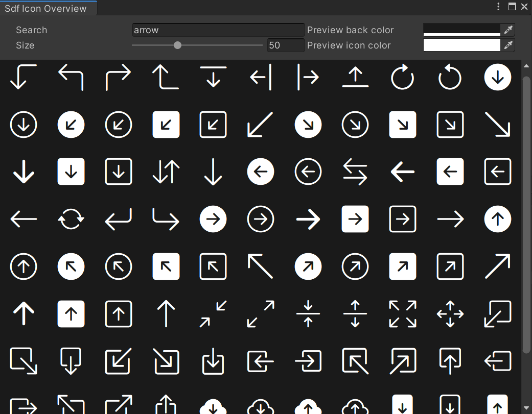Image resolution: width=532 pixels, height=414 pixels.
Task: Choose the four-way move arrows icon
Action: pos(450,314)
